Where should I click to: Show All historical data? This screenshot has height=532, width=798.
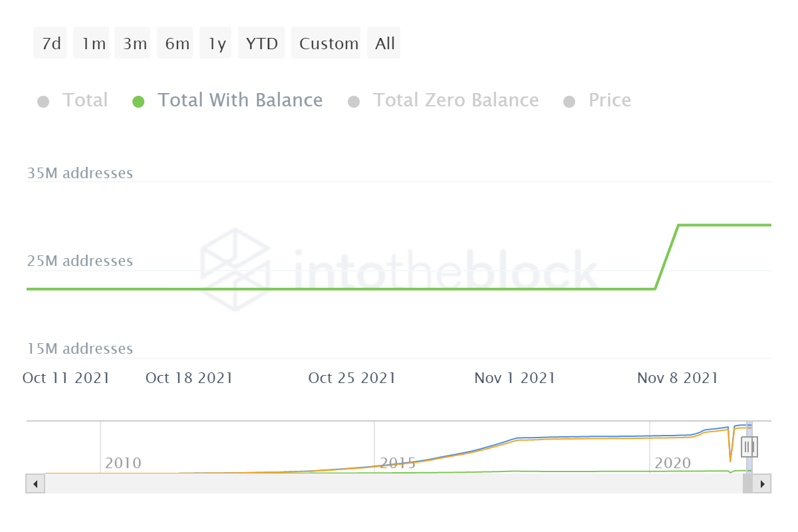coord(384,43)
